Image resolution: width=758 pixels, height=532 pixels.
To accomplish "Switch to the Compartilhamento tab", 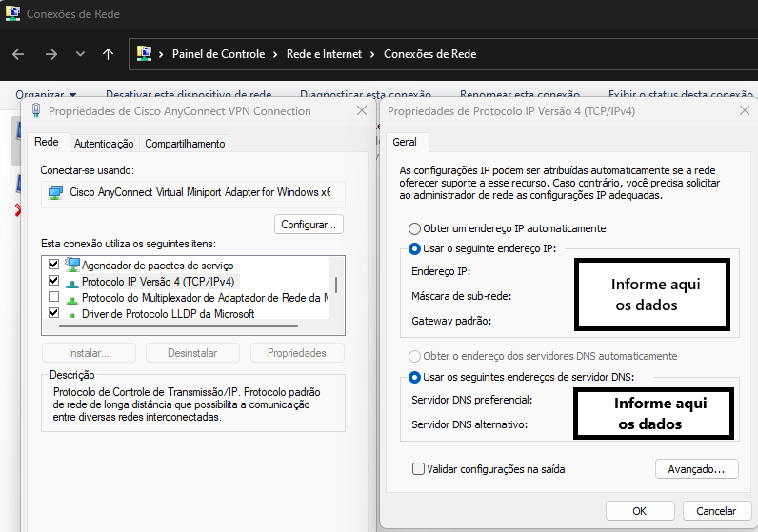I will [185, 144].
